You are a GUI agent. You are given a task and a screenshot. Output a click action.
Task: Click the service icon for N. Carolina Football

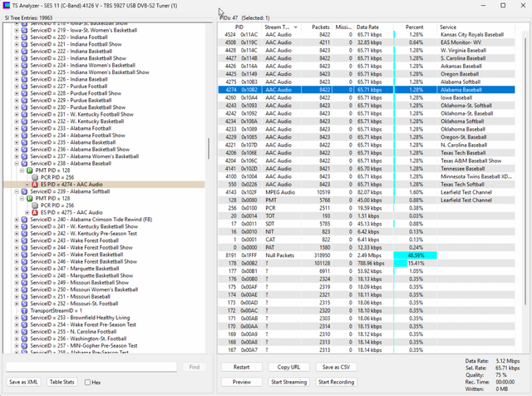coord(24,332)
